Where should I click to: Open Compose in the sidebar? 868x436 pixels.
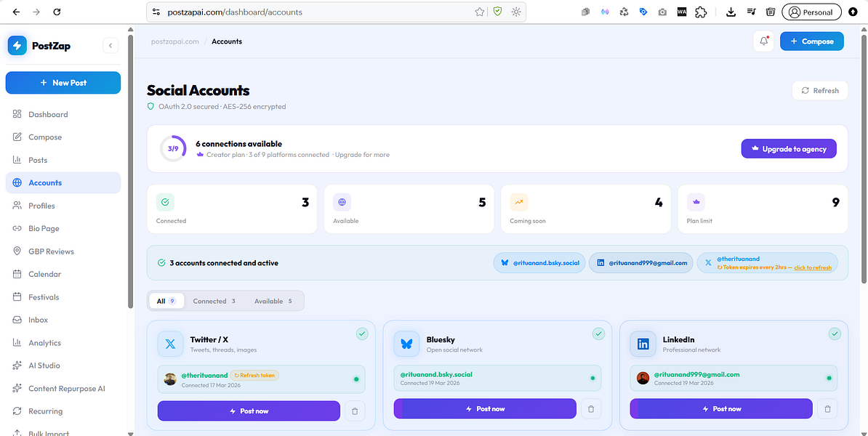63,137
